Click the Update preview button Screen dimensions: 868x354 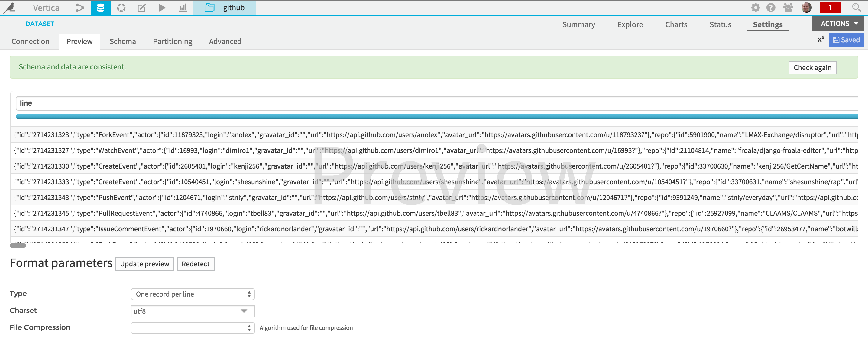coord(144,264)
